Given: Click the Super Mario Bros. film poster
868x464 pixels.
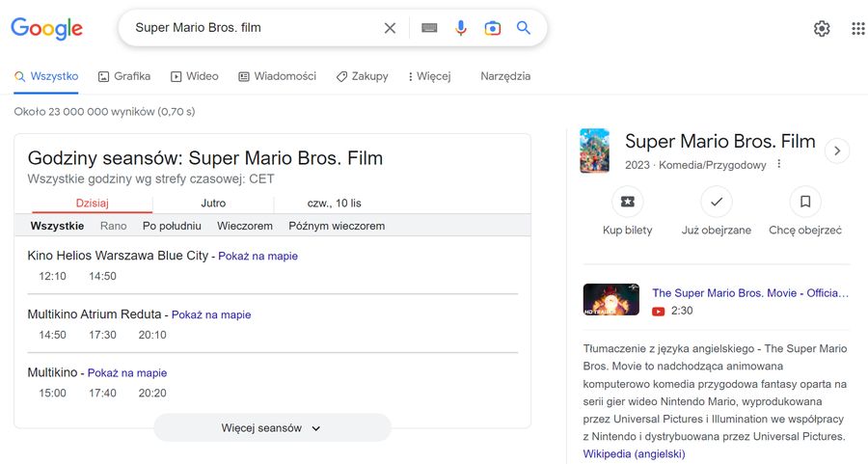Looking at the screenshot, I should (594, 150).
